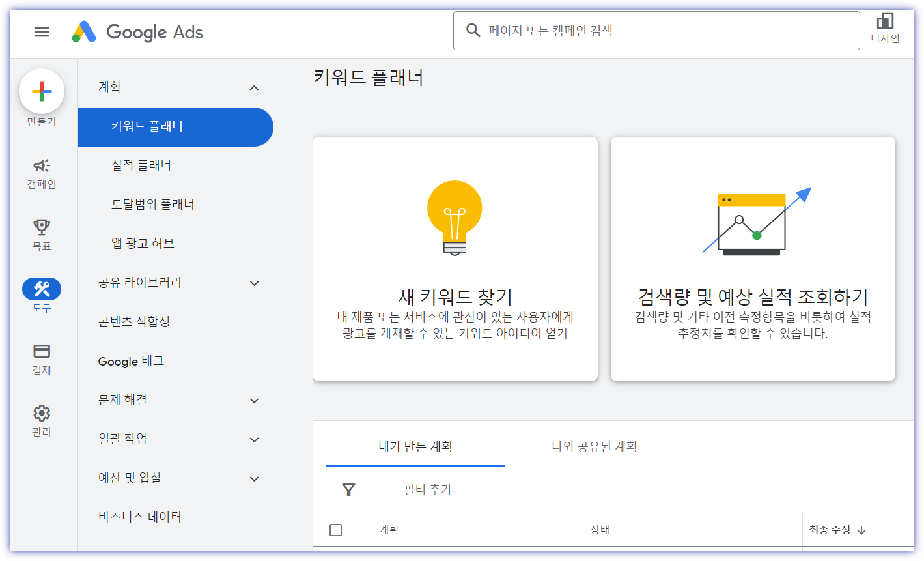The width and height of the screenshot is (924, 561).
Task: Open the navigation hamburger menu
Action: coord(42,31)
